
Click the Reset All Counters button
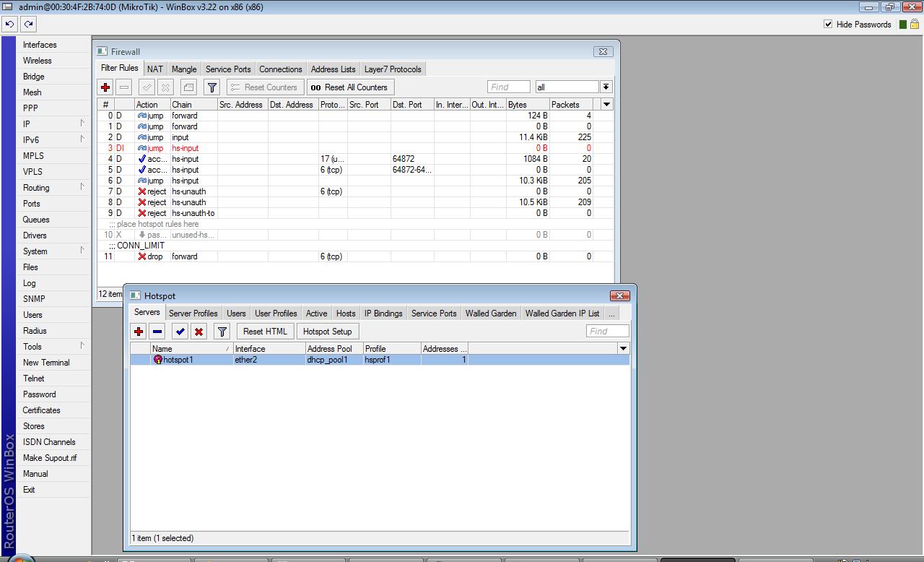point(350,87)
